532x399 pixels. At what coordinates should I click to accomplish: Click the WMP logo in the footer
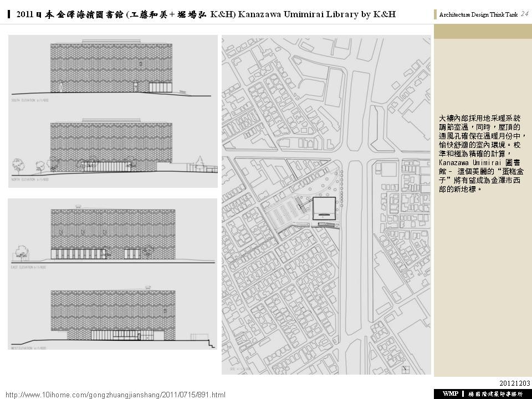[x=451, y=393]
